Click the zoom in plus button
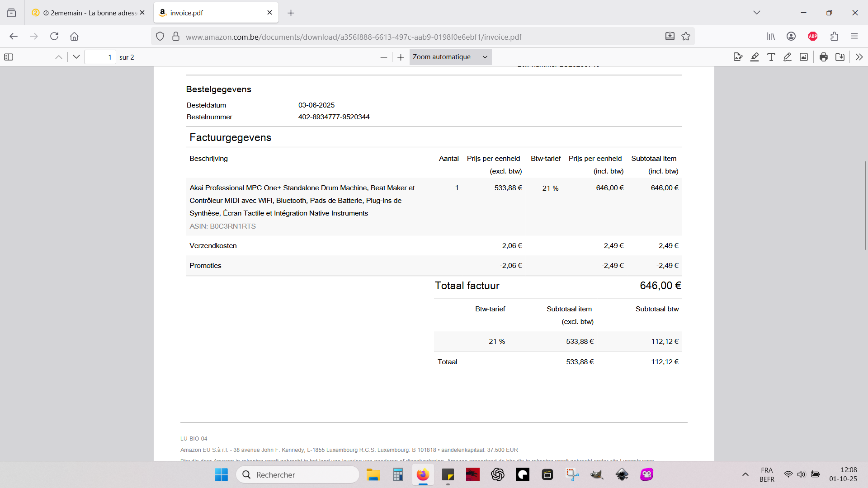The width and height of the screenshot is (868, 488). point(401,57)
